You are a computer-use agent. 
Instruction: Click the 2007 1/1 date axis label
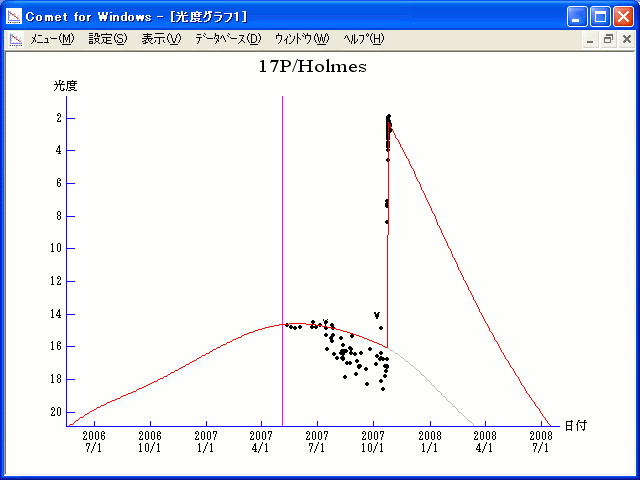click(206, 442)
